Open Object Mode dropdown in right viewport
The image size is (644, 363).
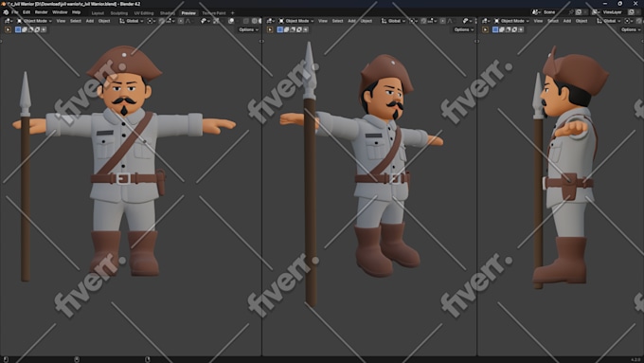(x=511, y=21)
